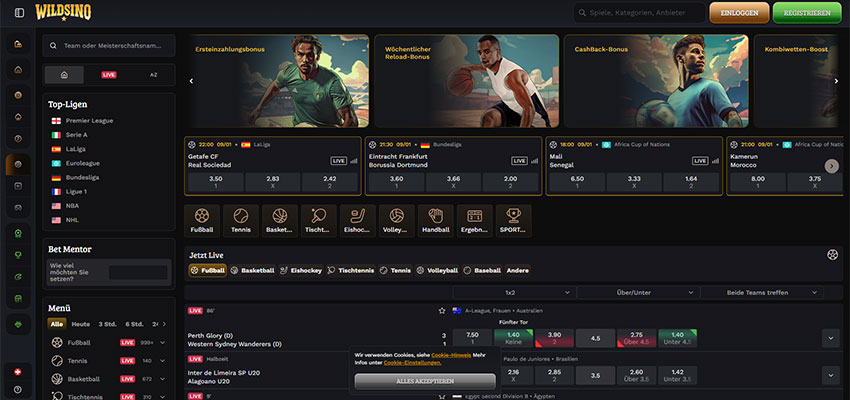Screen dimensions: 850x400
Task: Show more time filters arrow in Menü
Action: coord(164,324)
